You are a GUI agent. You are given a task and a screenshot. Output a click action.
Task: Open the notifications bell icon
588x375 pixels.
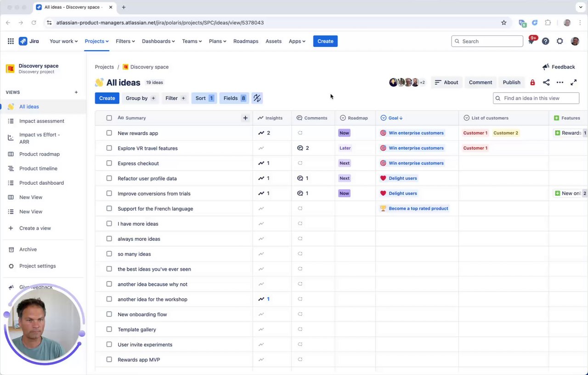tap(531, 41)
